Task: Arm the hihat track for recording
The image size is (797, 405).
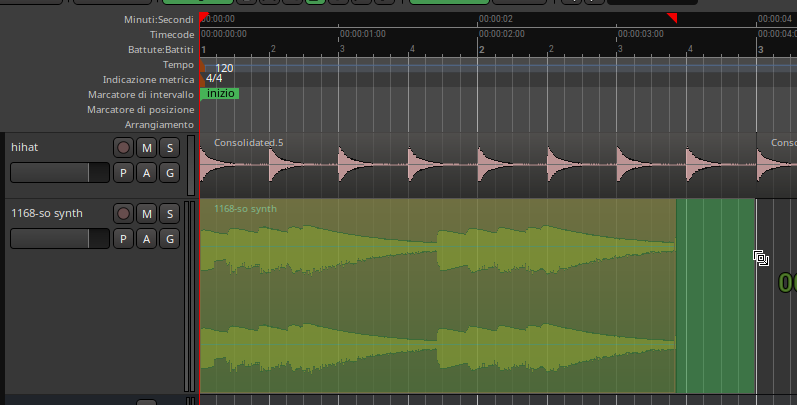Action: (123, 148)
